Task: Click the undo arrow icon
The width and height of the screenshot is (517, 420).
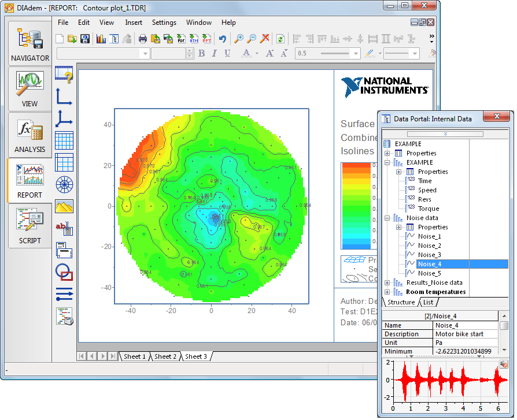Action: tap(222, 39)
